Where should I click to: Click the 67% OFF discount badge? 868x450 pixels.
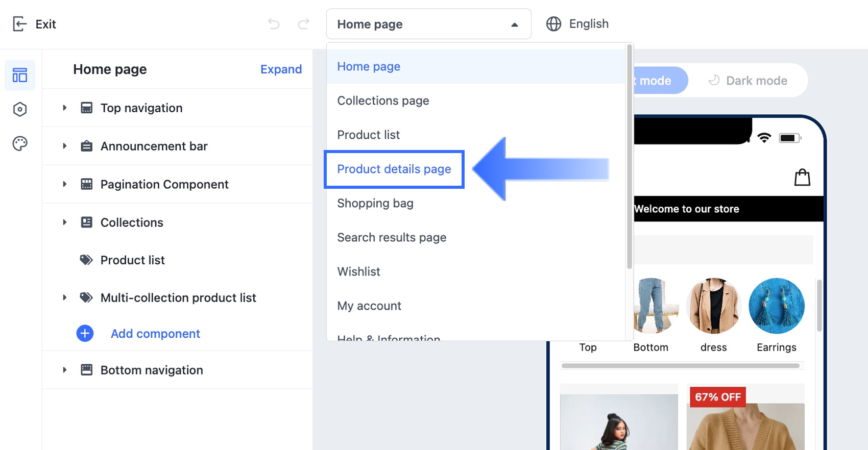(x=718, y=397)
